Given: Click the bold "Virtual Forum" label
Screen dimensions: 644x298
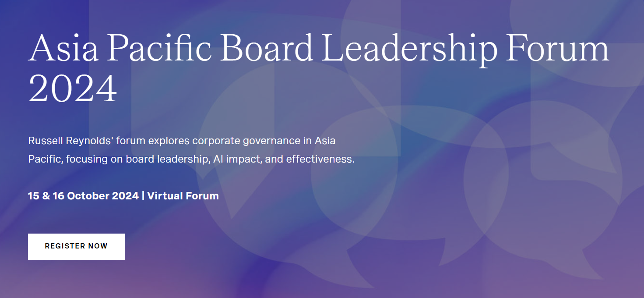Looking at the screenshot, I should point(183,196).
